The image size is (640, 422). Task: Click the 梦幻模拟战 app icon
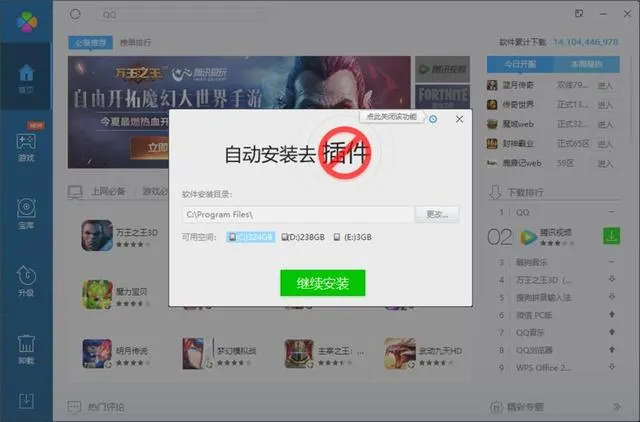point(198,353)
